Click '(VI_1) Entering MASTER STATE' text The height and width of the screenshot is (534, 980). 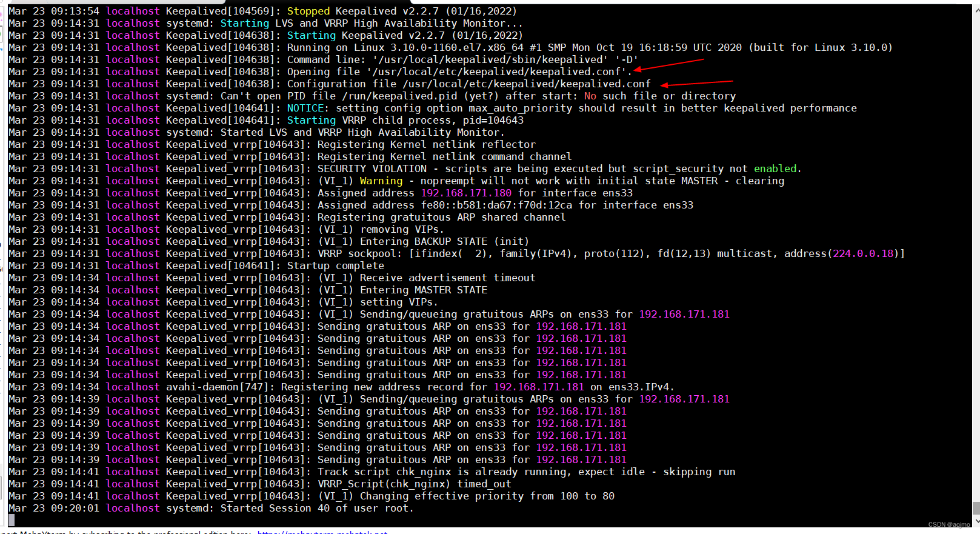click(x=402, y=290)
